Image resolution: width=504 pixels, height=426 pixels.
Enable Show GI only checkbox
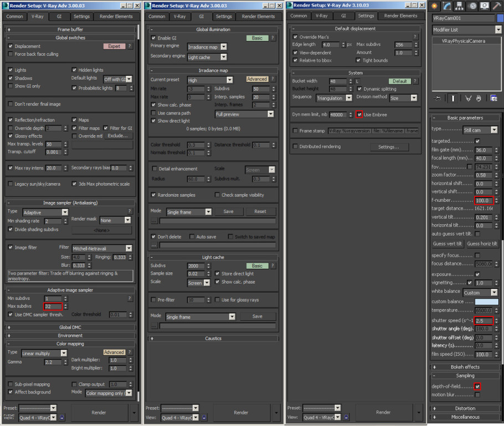tap(11, 86)
